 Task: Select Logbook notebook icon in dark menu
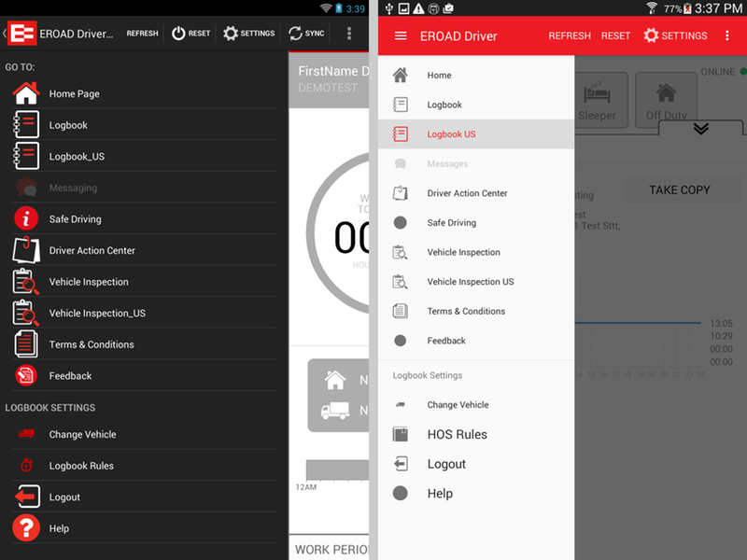click(26, 125)
